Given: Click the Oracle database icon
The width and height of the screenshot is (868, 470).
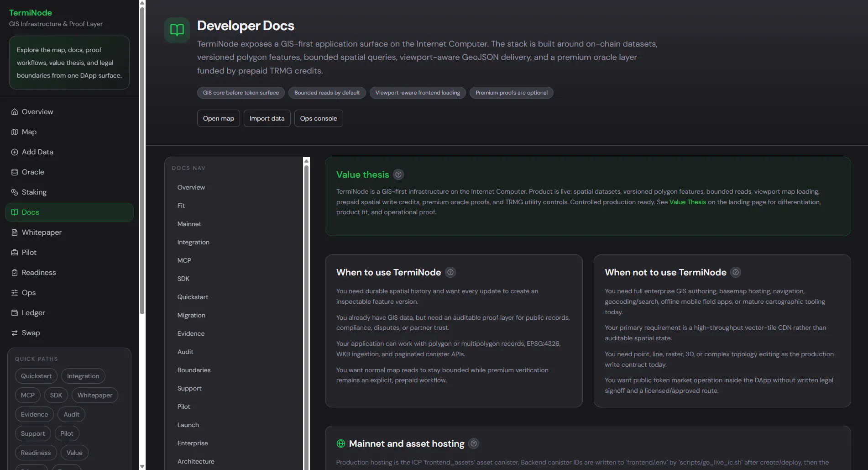Looking at the screenshot, I should click(15, 172).
